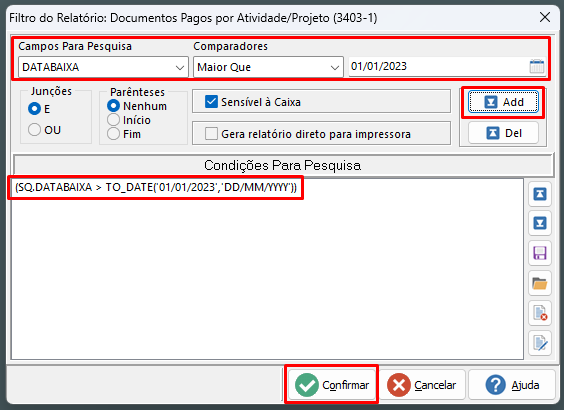Choose Fim parentheses option
The height and width of the screenshot is (410, 564).
[113, 134]
